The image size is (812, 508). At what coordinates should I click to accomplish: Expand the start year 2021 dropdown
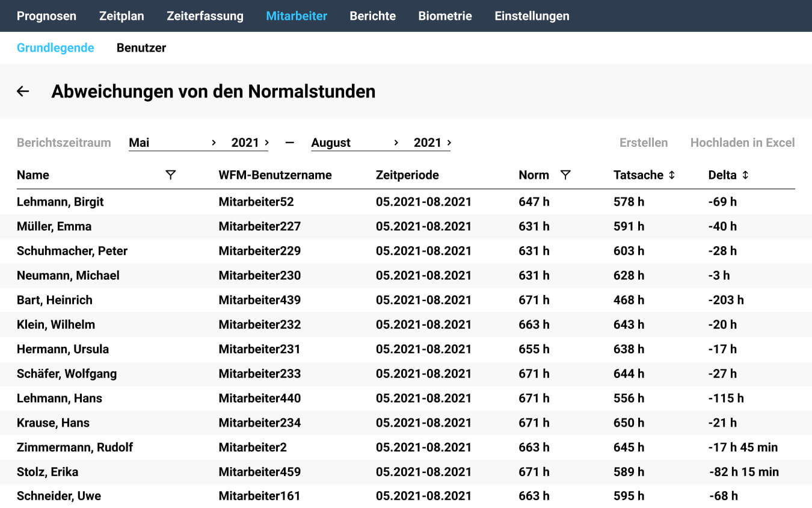250,143
